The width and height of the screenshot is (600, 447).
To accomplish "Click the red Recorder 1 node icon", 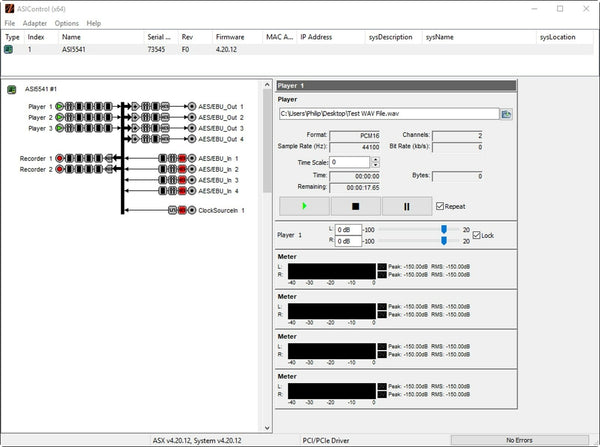I will [60, 158].
